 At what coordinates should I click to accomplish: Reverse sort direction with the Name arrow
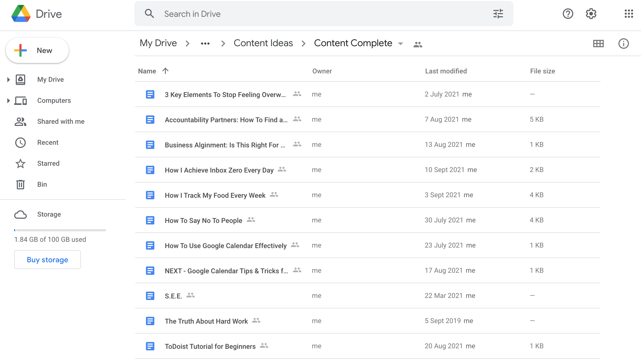tap(165, 71)
